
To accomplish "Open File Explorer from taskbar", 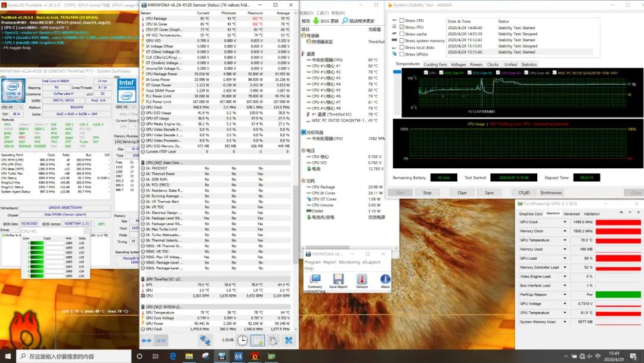I will coord(189,356).
